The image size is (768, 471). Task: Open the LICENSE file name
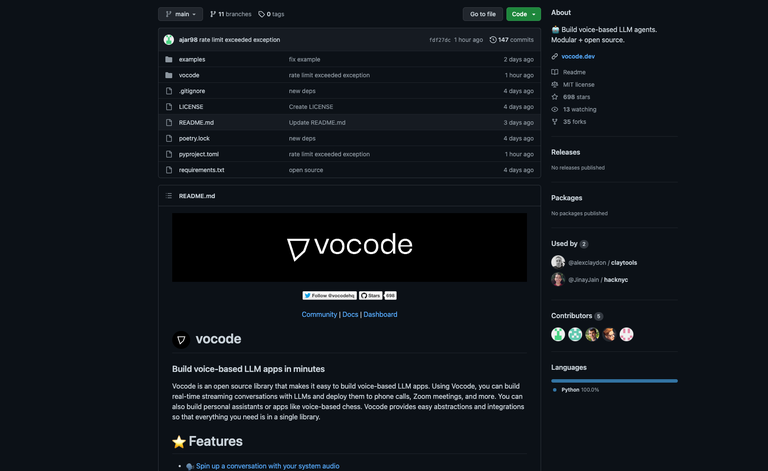pos(191,107)
